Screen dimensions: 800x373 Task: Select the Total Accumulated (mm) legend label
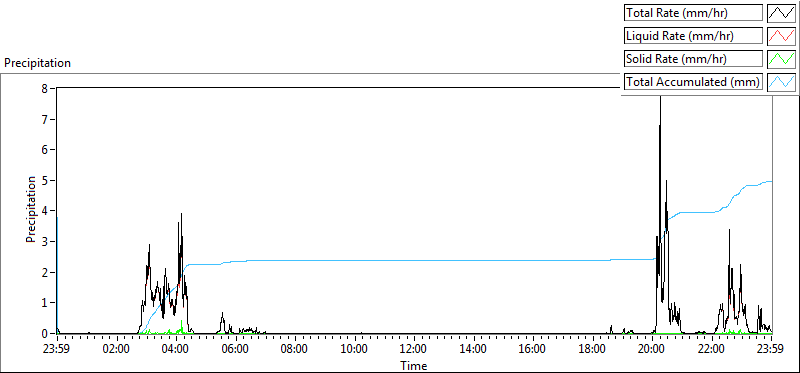point(693,82)
